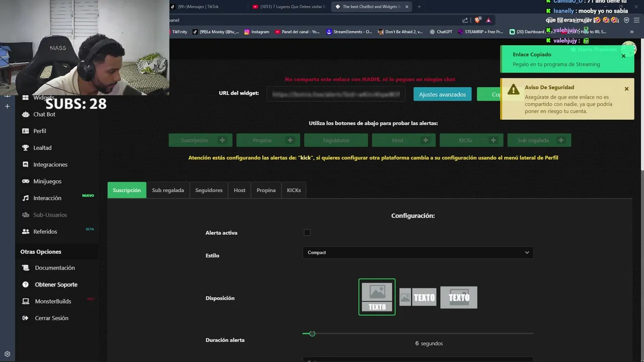Open the Brave Shields lion icon
644x362 pixels.
click(x=477, y=20)
